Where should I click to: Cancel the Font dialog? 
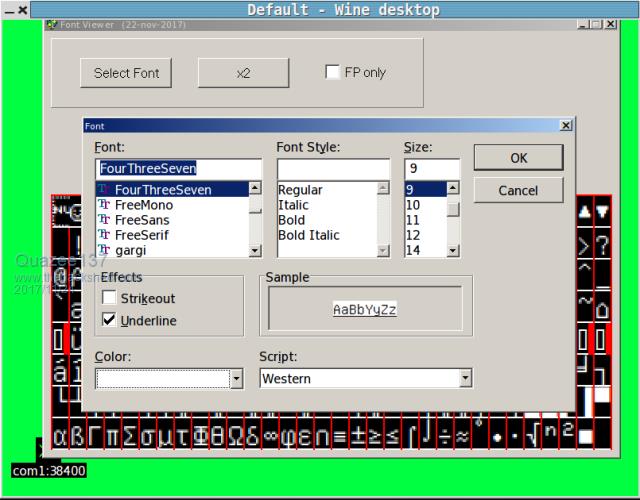[x=518, y=190]
